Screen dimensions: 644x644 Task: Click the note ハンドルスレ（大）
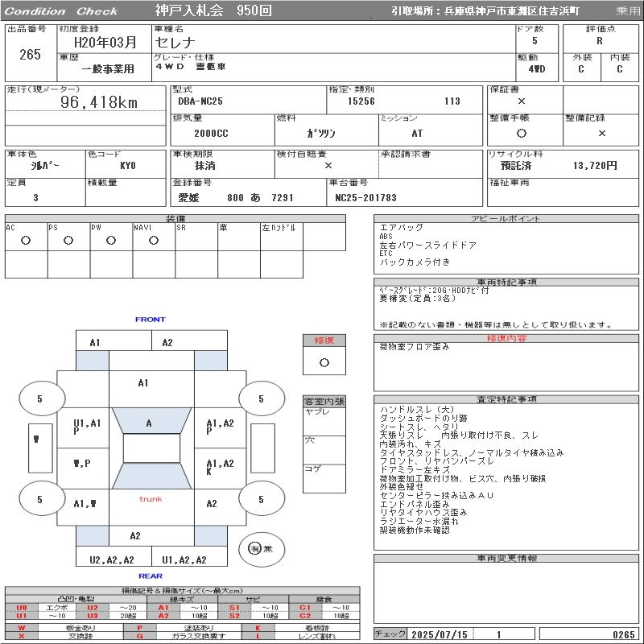(417, 410)
